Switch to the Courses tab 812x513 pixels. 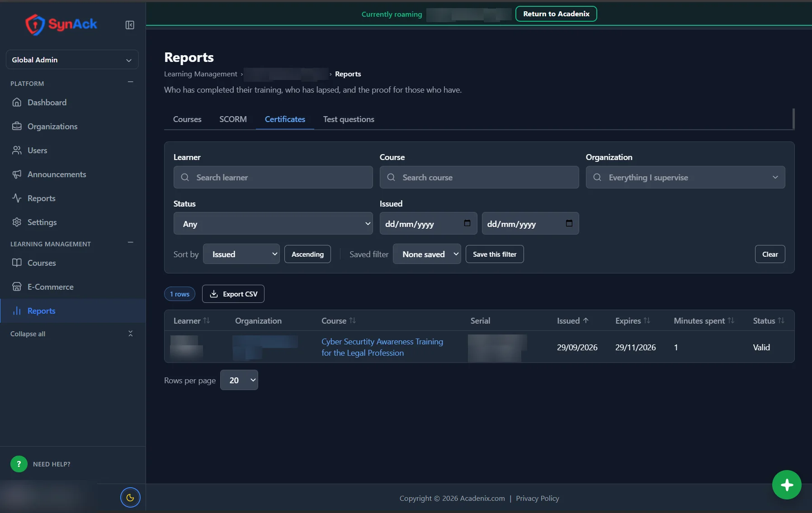coord(187,119)
